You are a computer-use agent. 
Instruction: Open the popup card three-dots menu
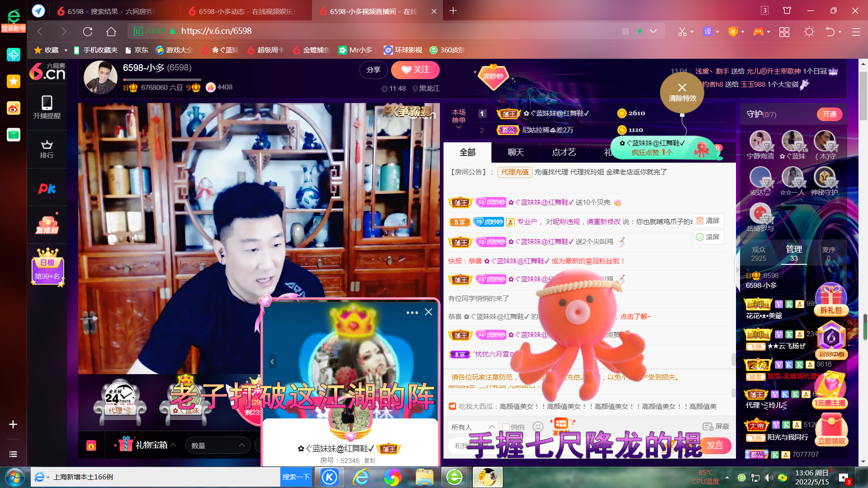pyautogui.click(x=412, y=313)
